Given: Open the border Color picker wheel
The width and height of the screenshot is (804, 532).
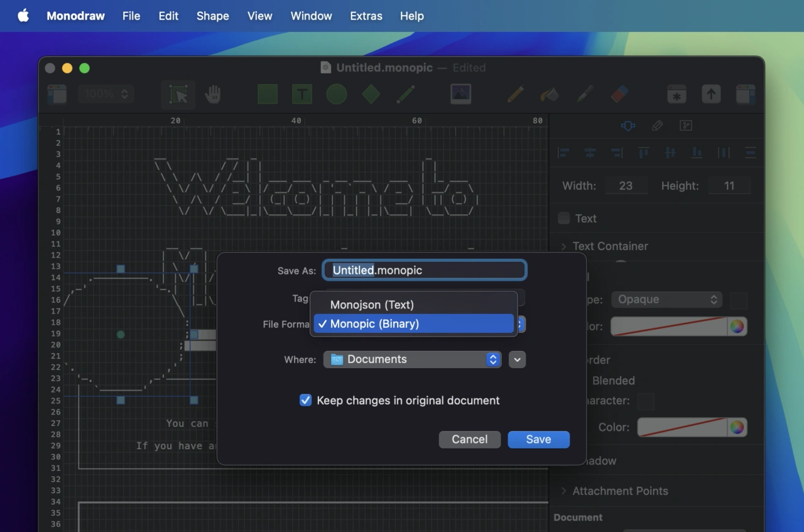Looking at the screenshot, I should pyautogui.click(x=737, y=427).
